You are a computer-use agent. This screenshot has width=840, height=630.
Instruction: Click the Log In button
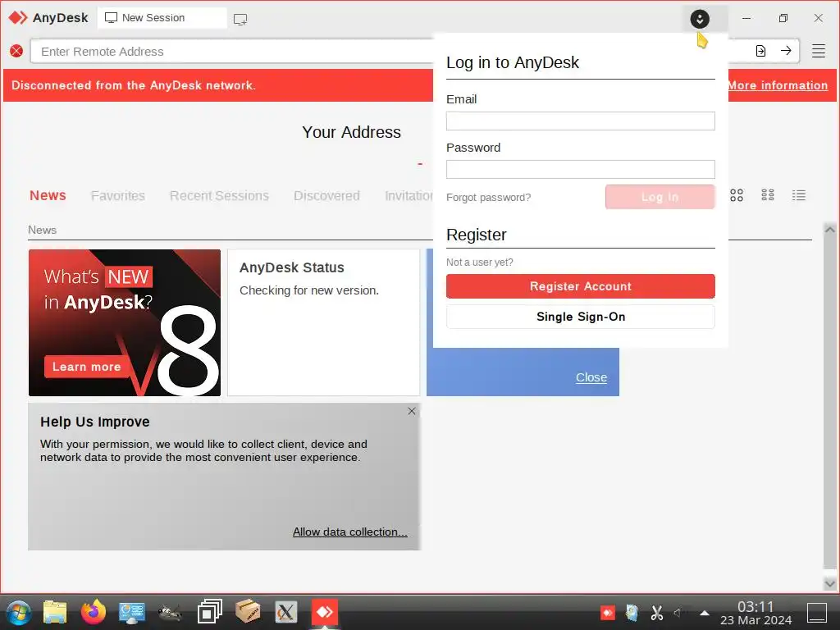(x=660, y=197)
